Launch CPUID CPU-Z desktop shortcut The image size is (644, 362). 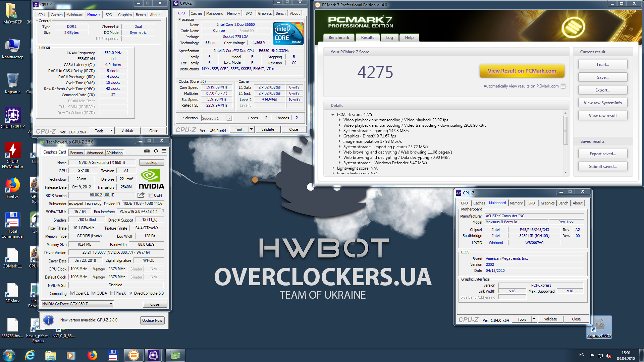13,118
